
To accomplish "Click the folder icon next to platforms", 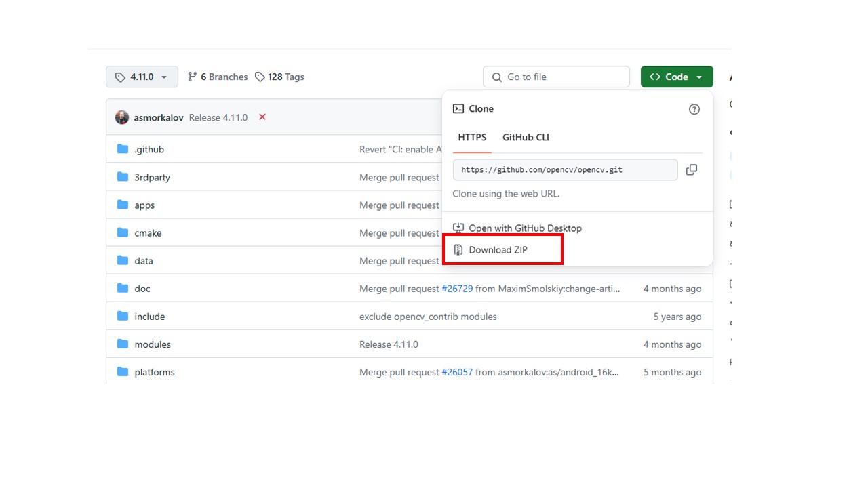I will click(x=123, y=371).
